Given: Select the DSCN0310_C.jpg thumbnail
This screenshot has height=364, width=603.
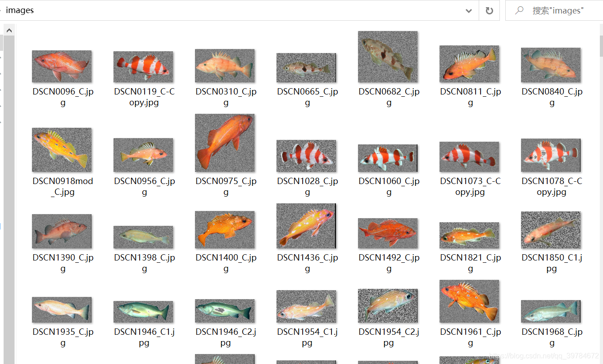Looking at the screenshot, I should (225, 66).
